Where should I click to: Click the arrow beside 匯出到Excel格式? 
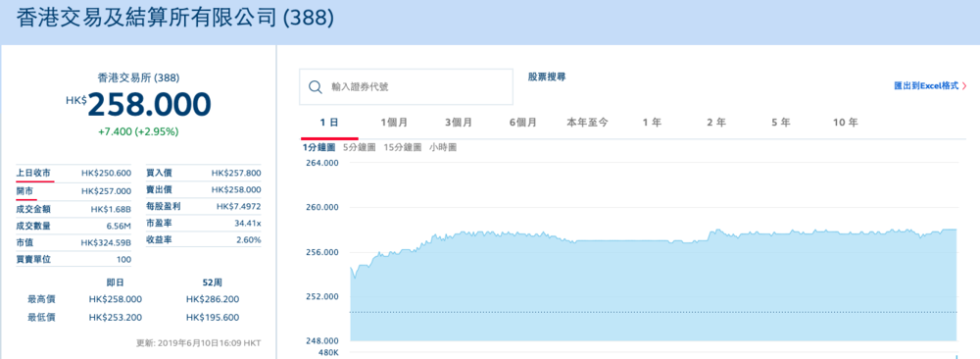[x=964, y=86]
